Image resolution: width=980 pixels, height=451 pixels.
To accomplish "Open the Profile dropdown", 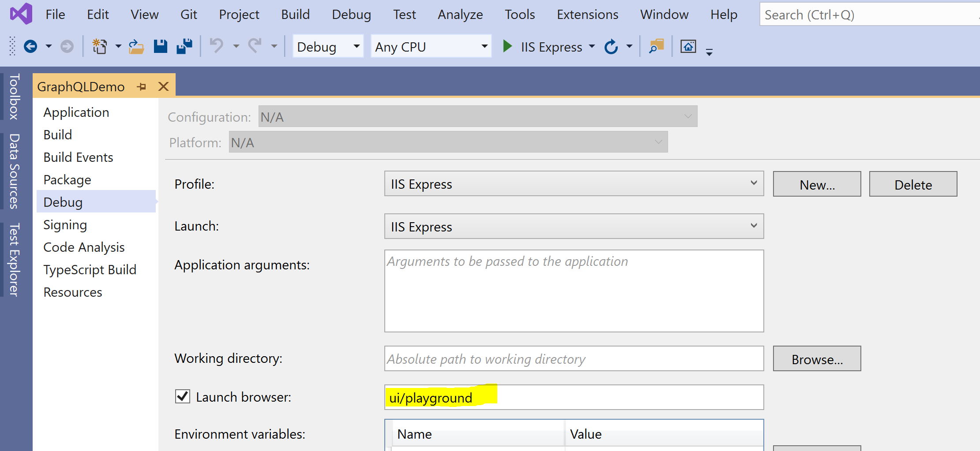I will [574, 183].
